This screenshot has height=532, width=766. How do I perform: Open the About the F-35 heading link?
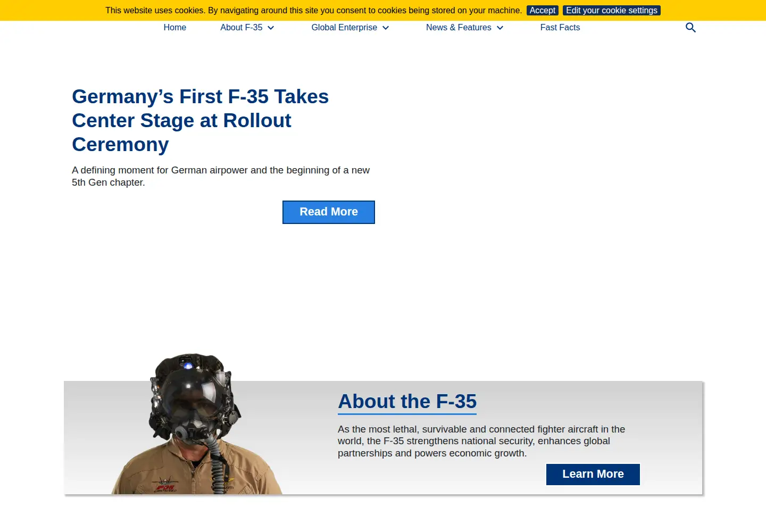pyautogui.click(x=407, y=402)
